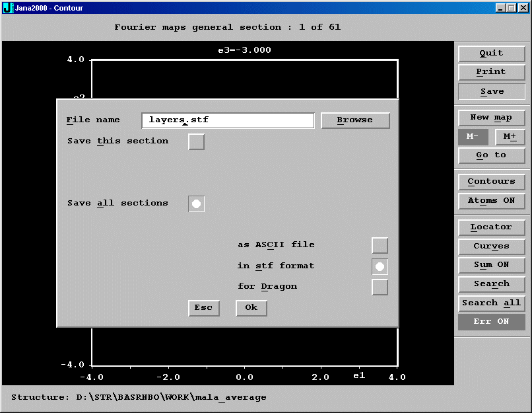Confirm the save dialog with Ok
Viewport: 532px width, 413px height.
click(x=251, y=308)
